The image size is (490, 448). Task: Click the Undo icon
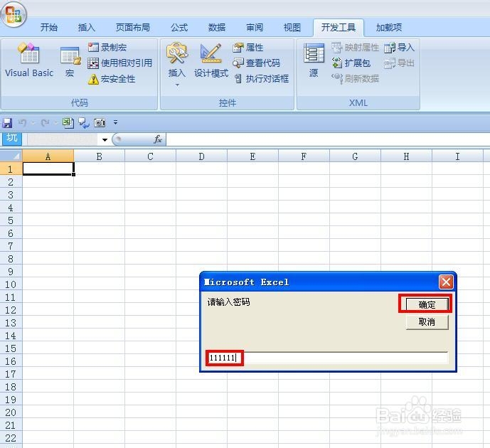pos(22,123)
